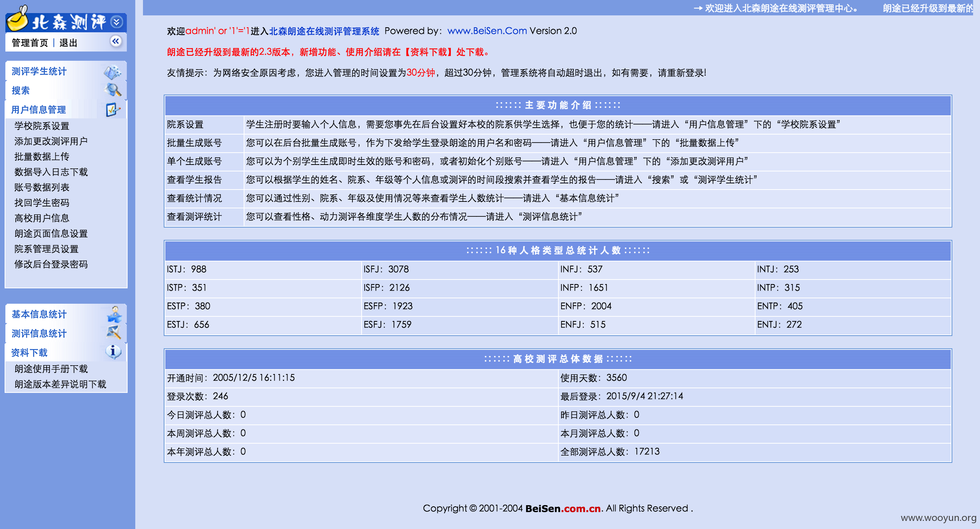
Task: Click the 北森测评 logo dropdown arrow icon
Action: point(116,22)
